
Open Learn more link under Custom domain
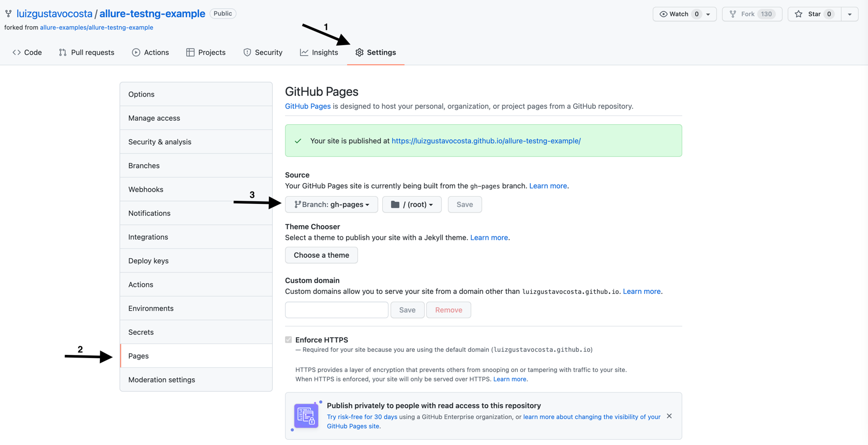[641, 291]
